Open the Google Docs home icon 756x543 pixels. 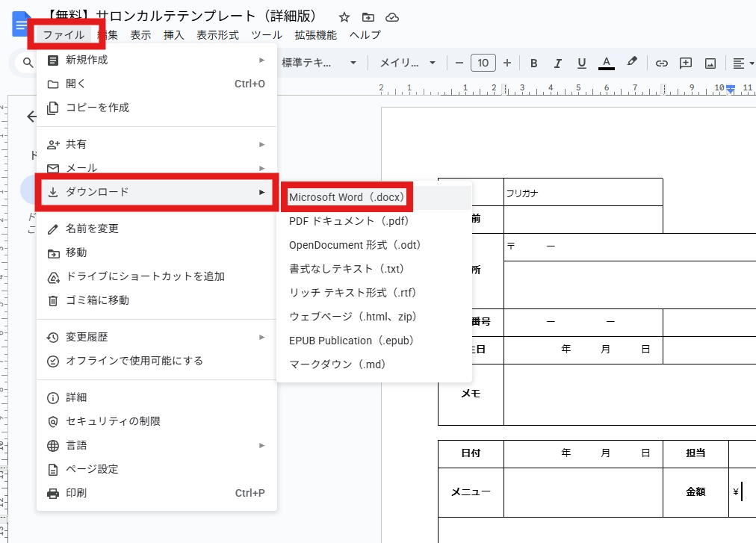click(18, 24)
